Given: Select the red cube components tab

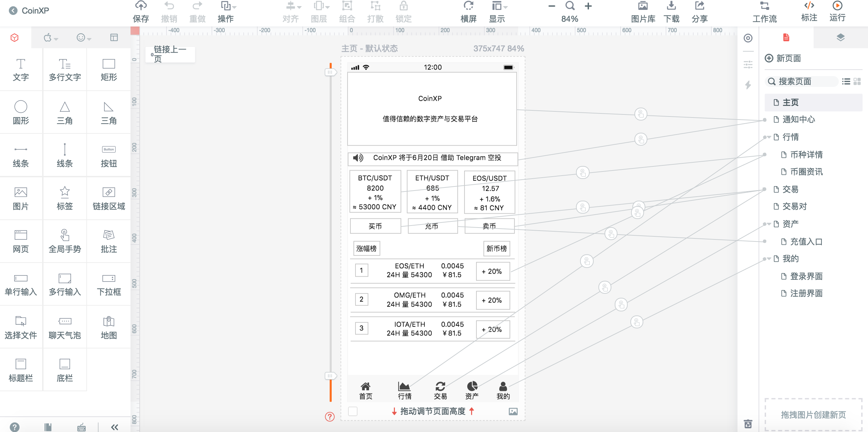Looking at the screenshot, I should (x=15, y=38).
